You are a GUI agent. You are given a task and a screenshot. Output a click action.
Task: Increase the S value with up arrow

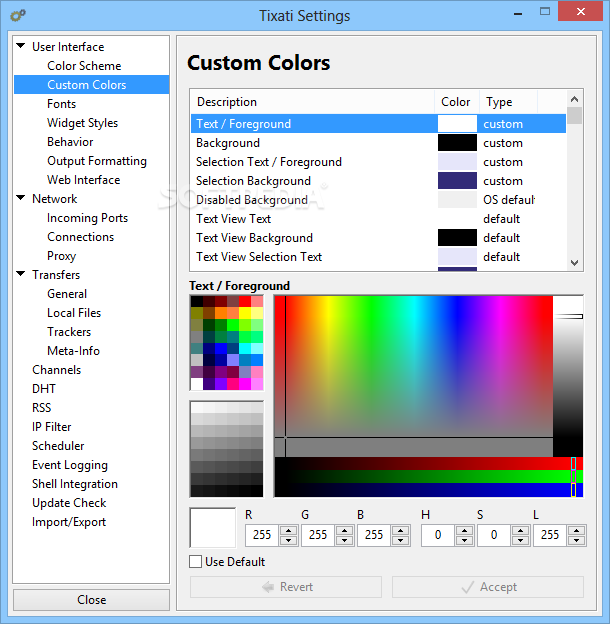(520, 530)
